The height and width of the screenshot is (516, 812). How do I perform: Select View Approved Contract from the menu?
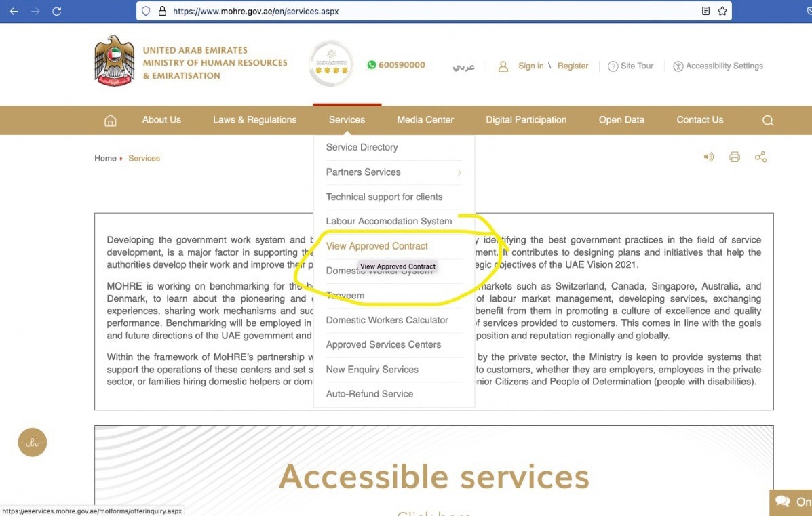[377, 245]
